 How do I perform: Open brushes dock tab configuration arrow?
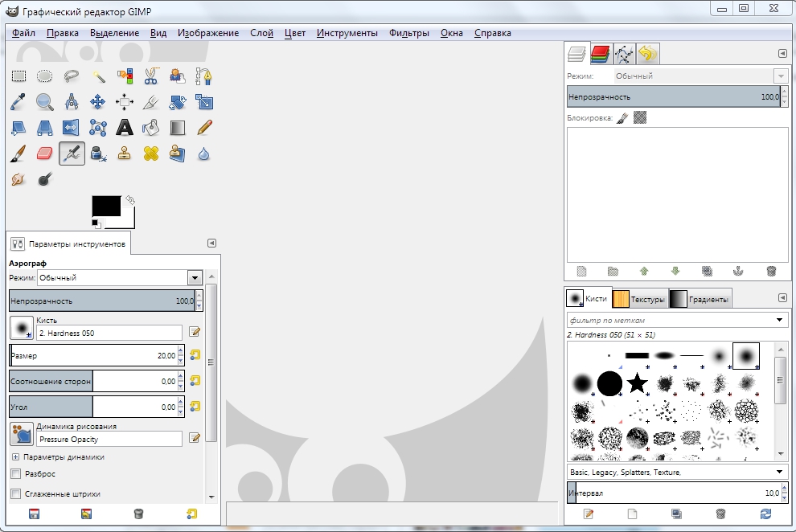point(782,297)
